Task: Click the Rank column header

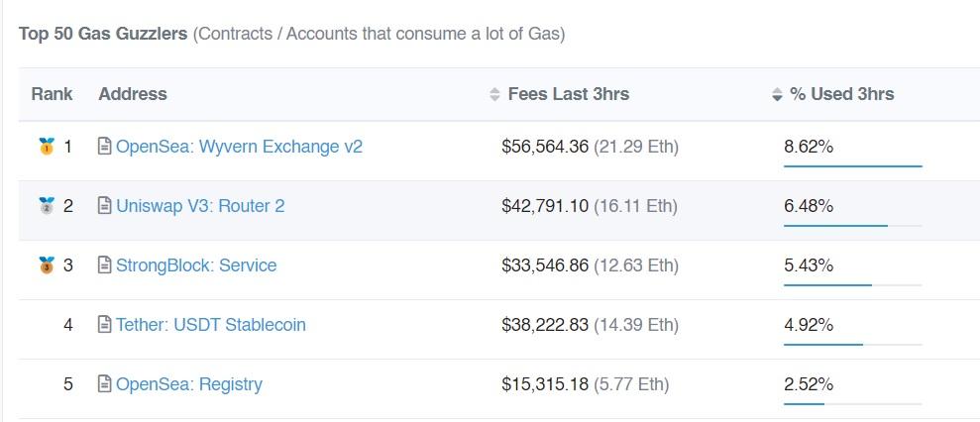Action: point(52,94)
